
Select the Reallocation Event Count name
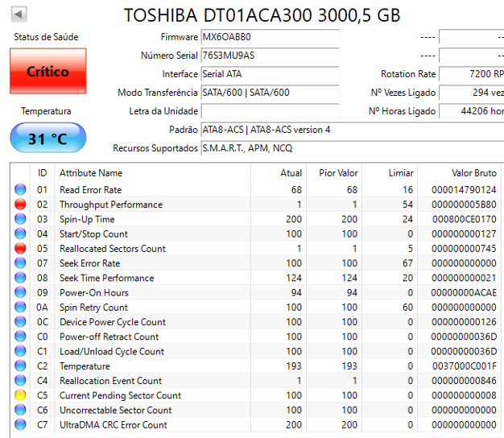coord(110,381)
